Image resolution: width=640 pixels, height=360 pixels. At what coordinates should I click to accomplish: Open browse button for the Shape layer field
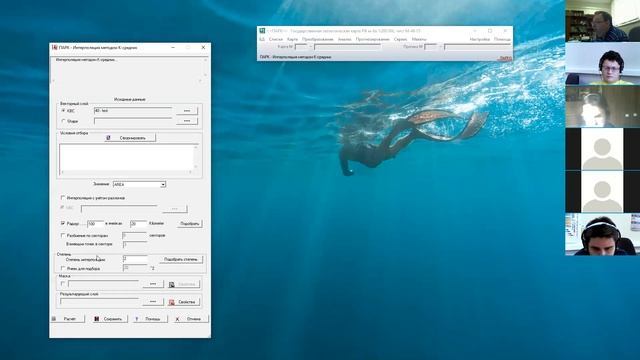tap(187, 121)
